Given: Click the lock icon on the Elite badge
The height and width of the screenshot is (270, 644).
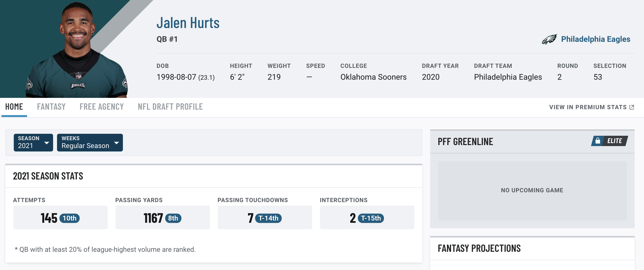Looking at the screenshot, I should coord(598,141).
